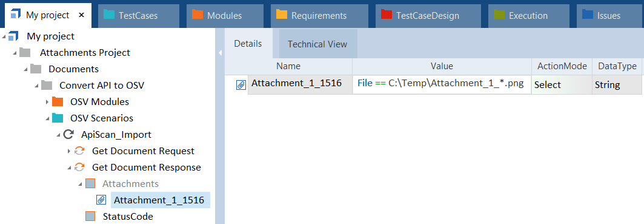Expand the Get Document Request node

tap(69, 151)
